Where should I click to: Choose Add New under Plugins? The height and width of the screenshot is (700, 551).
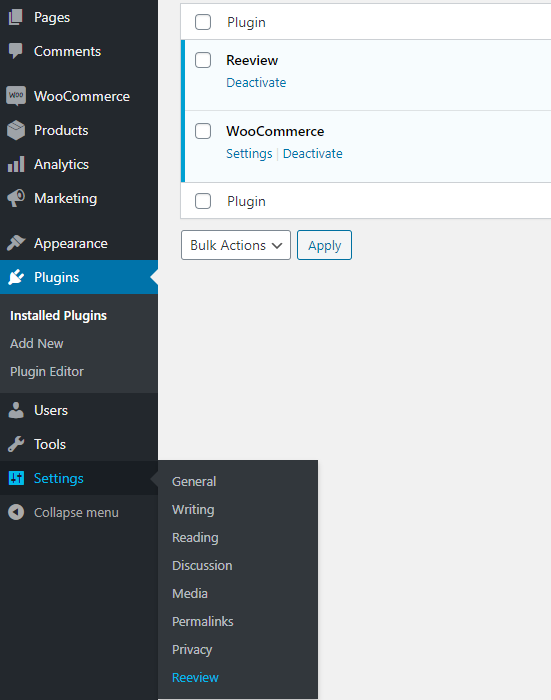pyautogui.click(x=37, y=343)
